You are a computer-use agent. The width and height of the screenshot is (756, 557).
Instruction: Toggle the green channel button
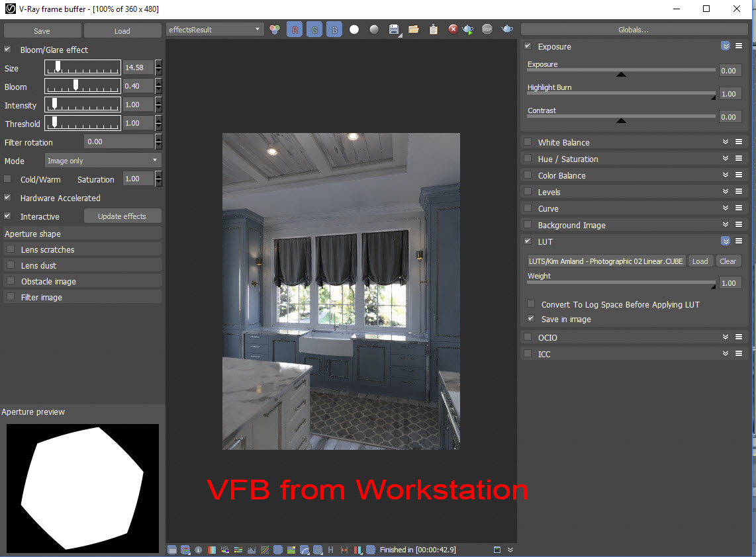314,30
